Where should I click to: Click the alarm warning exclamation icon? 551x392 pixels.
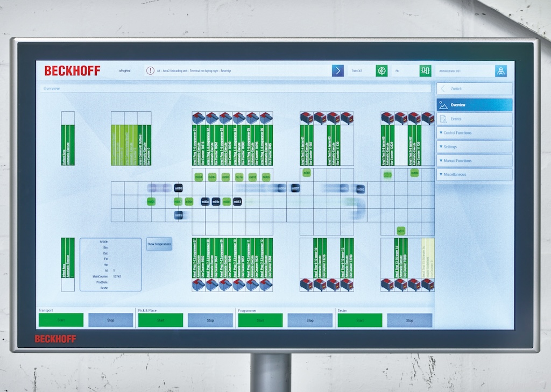click(151, 70)
